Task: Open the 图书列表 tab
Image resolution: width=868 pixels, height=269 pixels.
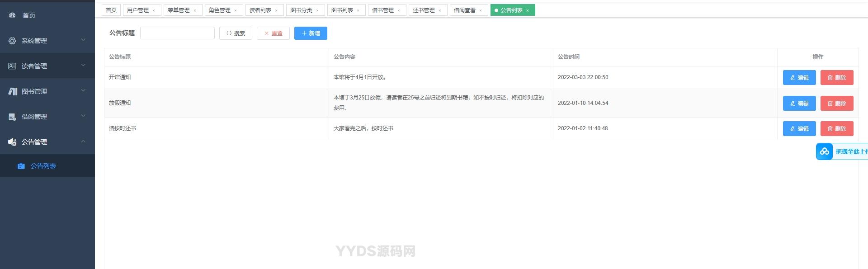Action: tap(342, 10)
